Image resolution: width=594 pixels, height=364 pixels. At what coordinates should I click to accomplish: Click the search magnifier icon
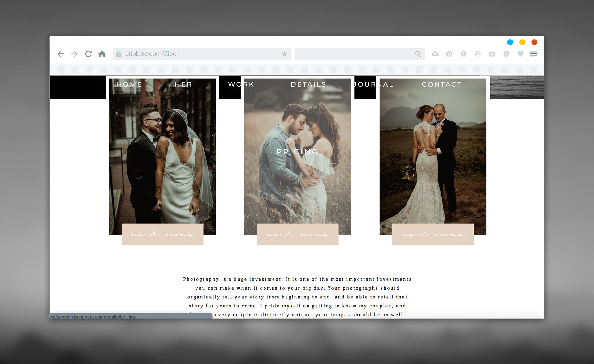pos(418,54)
